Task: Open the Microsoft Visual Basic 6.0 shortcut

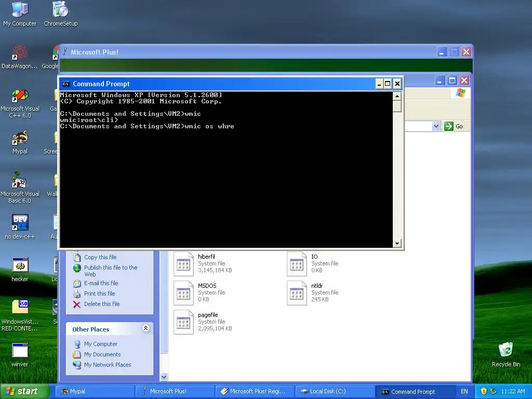Action: tap(20, 188)
